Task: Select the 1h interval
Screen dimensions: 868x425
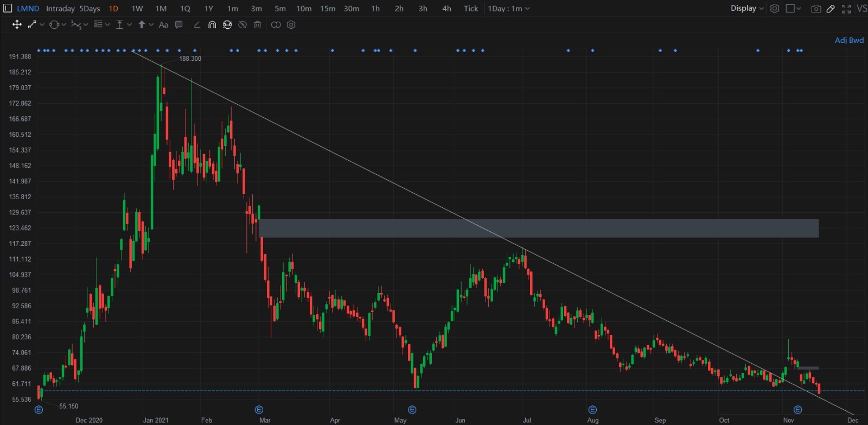Action: tap(375, 9)
